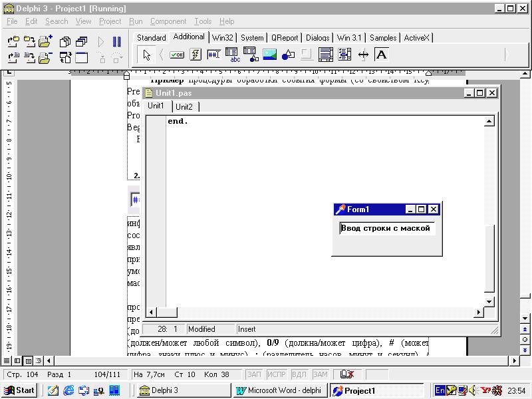Switch to the QReport palette tab

coord(285,38)
